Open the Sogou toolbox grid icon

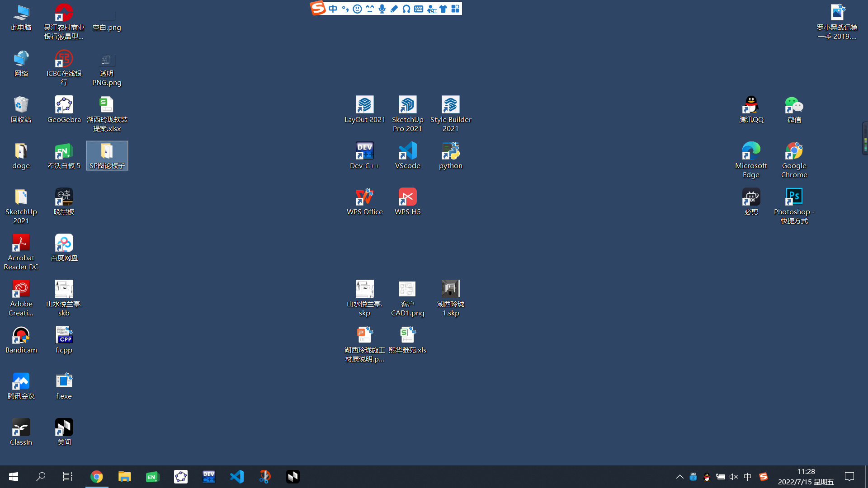coord(455,9)
